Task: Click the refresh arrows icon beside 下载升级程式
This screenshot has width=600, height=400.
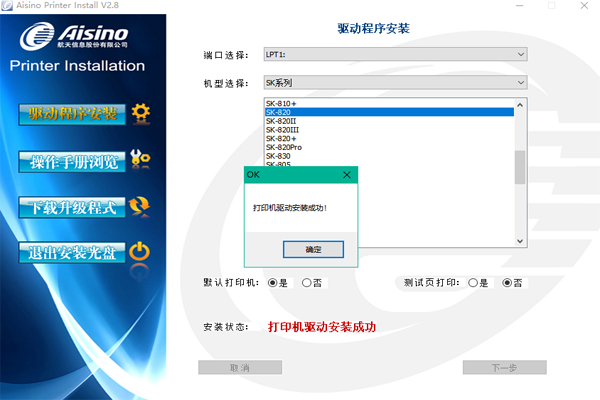Action: [x=140, y=206]
